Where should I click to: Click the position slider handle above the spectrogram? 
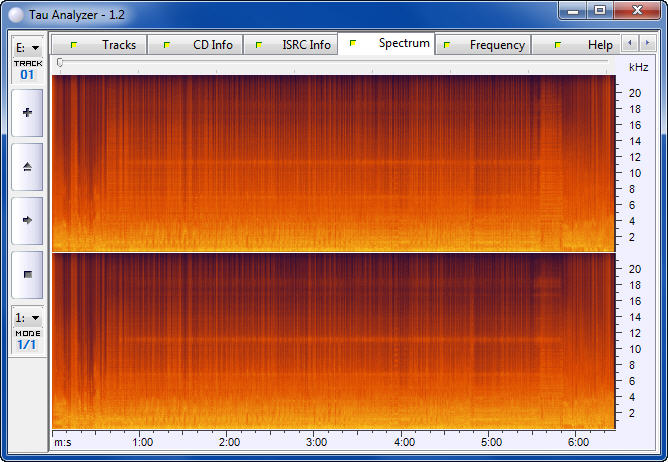(60, 63)
